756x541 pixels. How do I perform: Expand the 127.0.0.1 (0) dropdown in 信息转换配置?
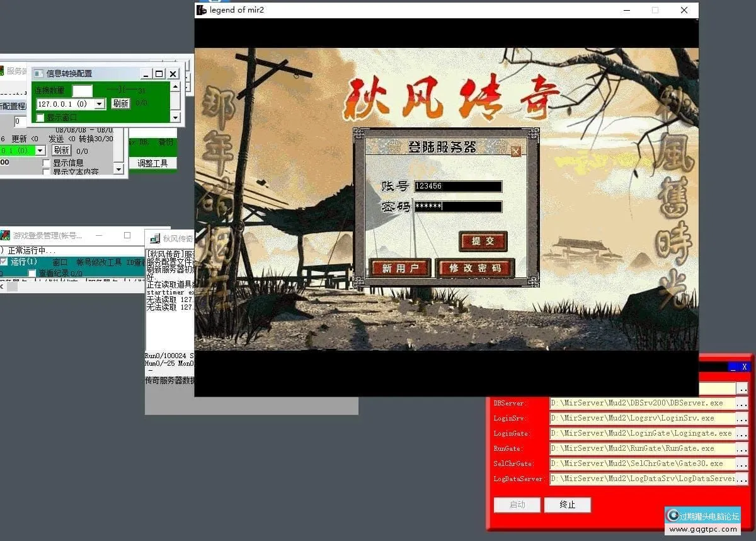[100, 104]
